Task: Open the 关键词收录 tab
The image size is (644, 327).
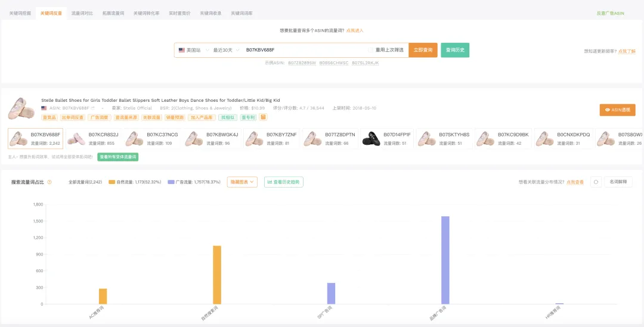Action: [x=210, y=13]
